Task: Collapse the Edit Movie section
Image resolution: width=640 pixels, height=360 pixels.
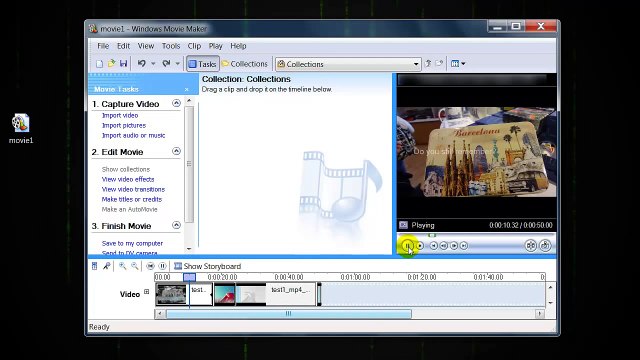Action: [x=176, y=151]
